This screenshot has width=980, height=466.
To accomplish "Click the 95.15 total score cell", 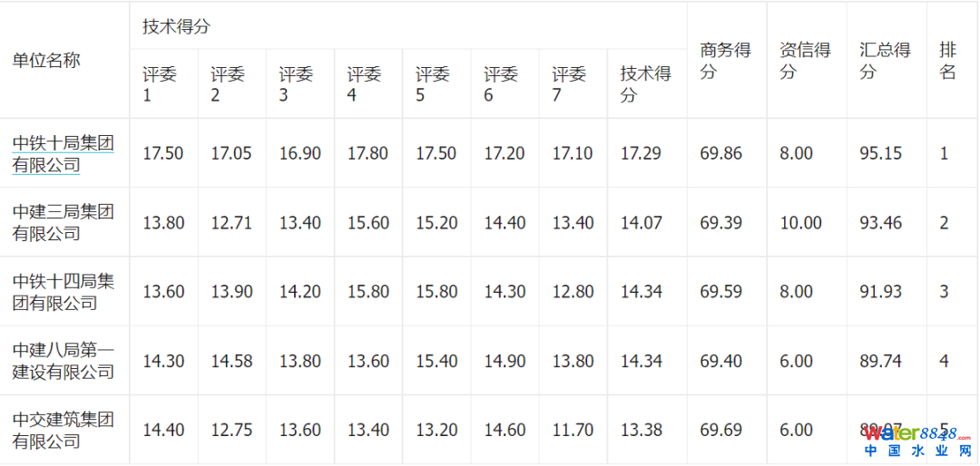I will click(880, 153).
